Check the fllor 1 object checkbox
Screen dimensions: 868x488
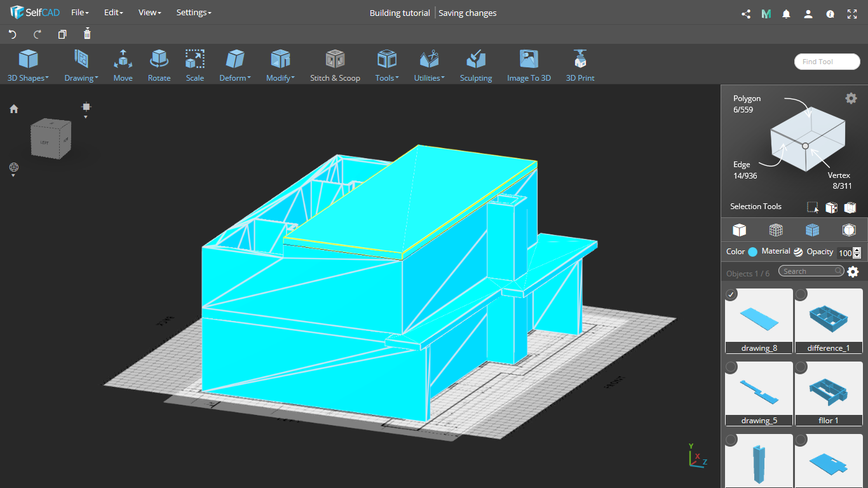[x=801, y=367]
